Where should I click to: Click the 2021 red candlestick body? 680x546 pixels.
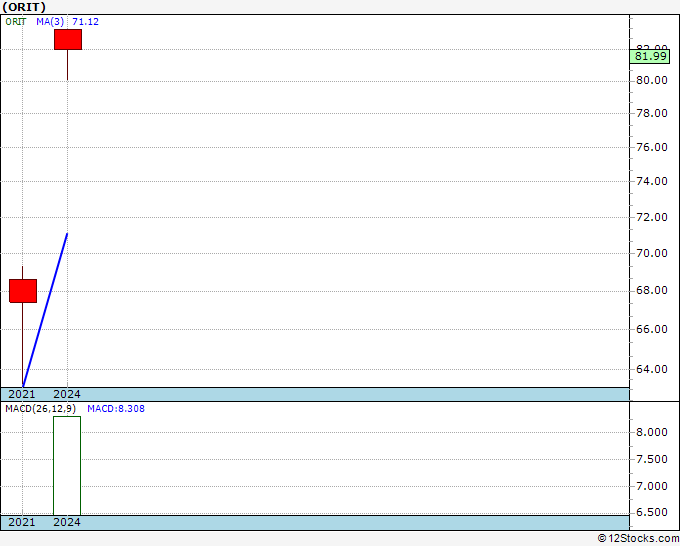click(23, 291)
